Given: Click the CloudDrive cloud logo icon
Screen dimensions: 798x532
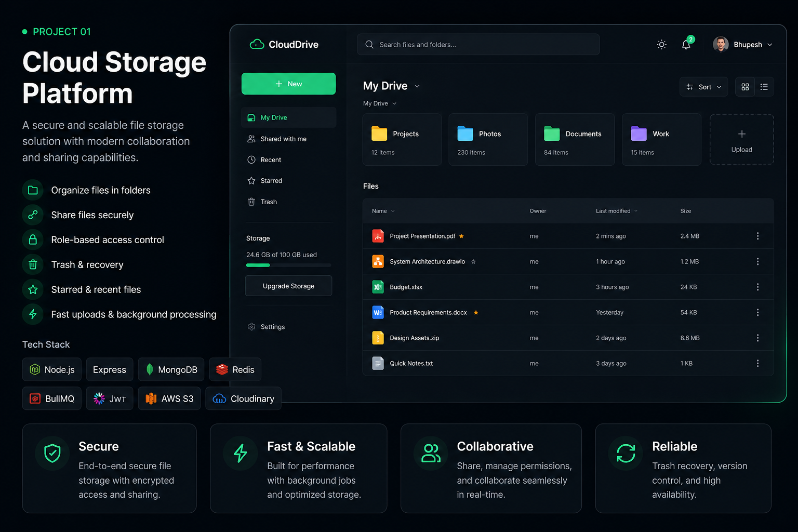Looking at the screenshot, I should click(257, 44).
